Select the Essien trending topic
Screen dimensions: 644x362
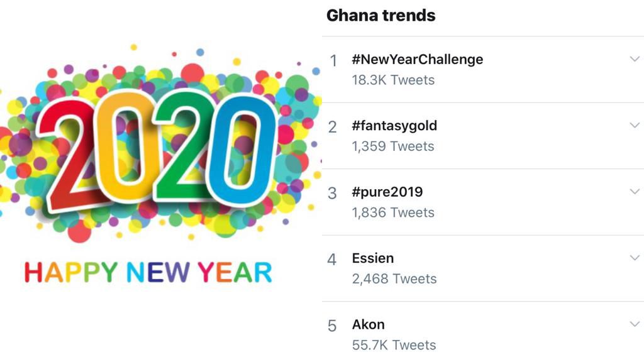coord(374,258)
